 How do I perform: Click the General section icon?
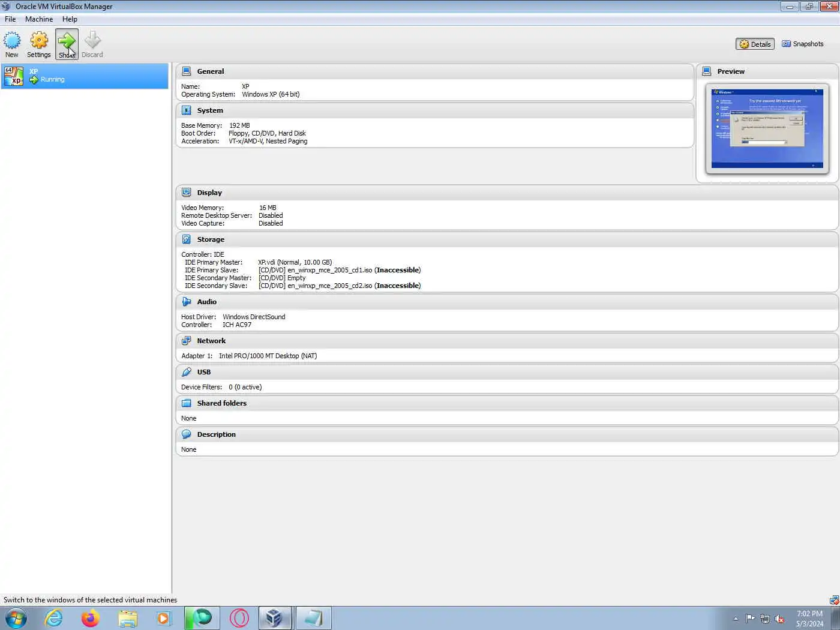(x=187, y=71)
